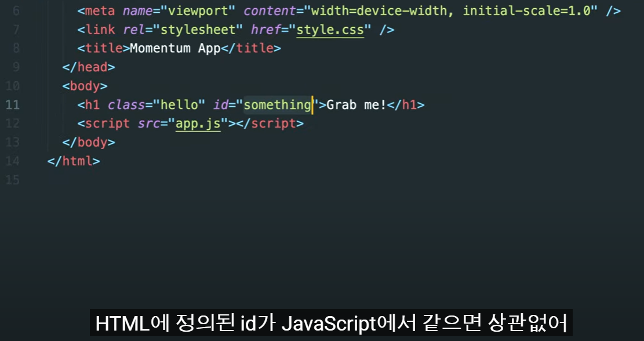Click the "class" attribute name on h1
The image size is (644, 341).
(x=126, y=105)
